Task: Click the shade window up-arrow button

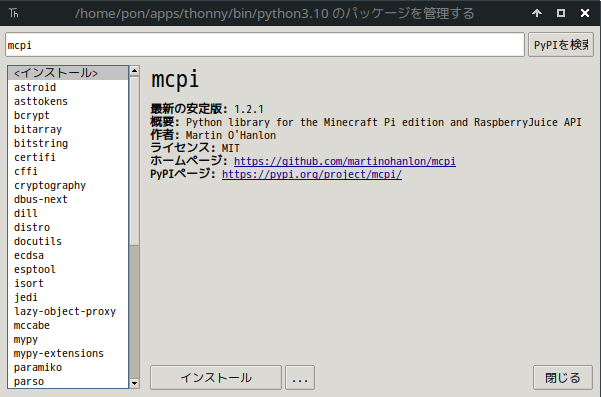Action: (x=537, y=13)
